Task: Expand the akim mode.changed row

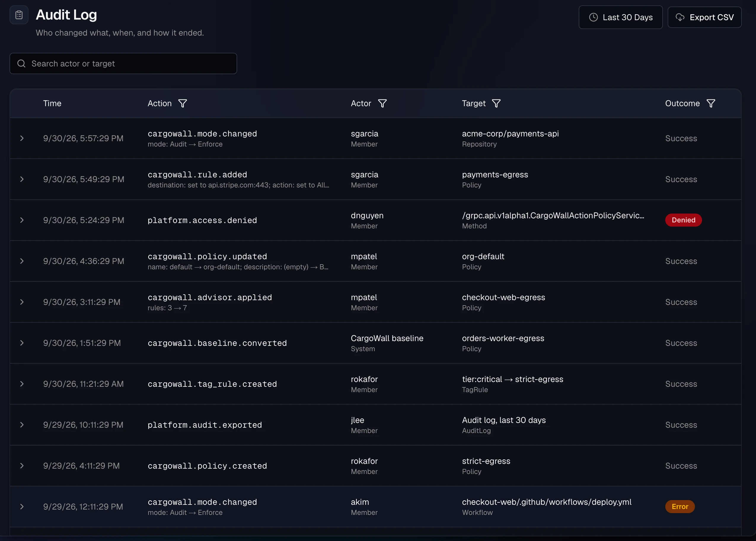Action: click(x=22, y=507)
